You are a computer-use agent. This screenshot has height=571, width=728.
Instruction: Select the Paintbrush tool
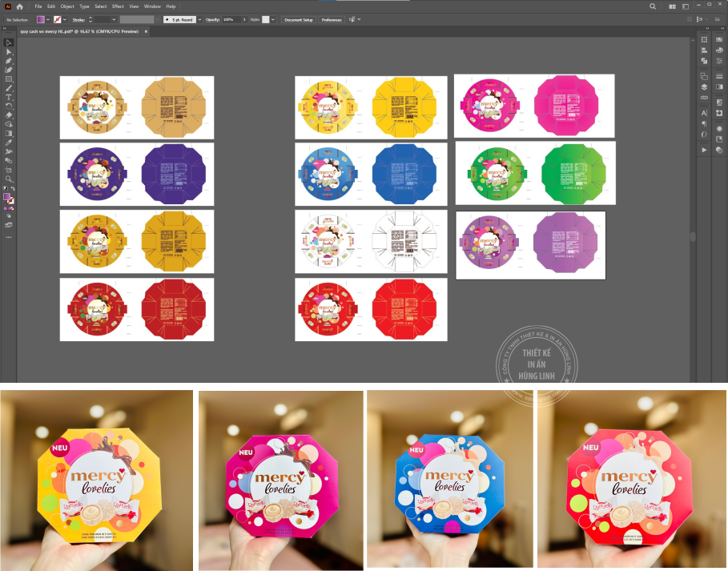[8, 88]
